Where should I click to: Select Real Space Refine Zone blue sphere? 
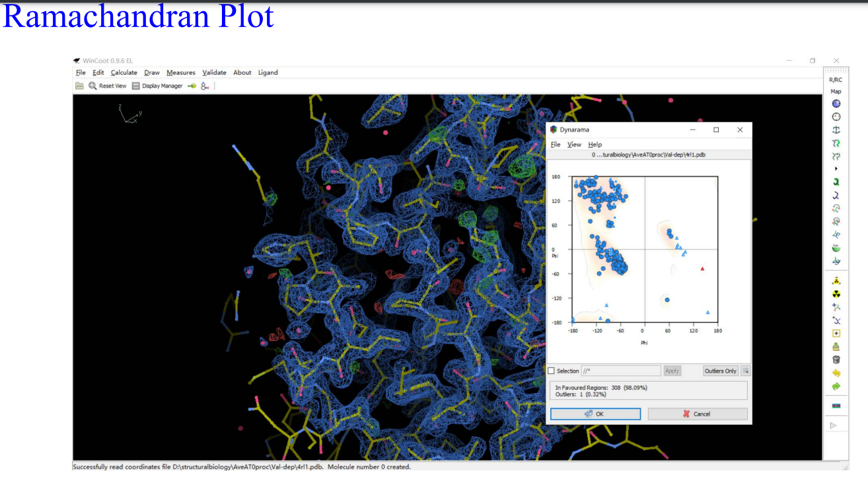836,104
